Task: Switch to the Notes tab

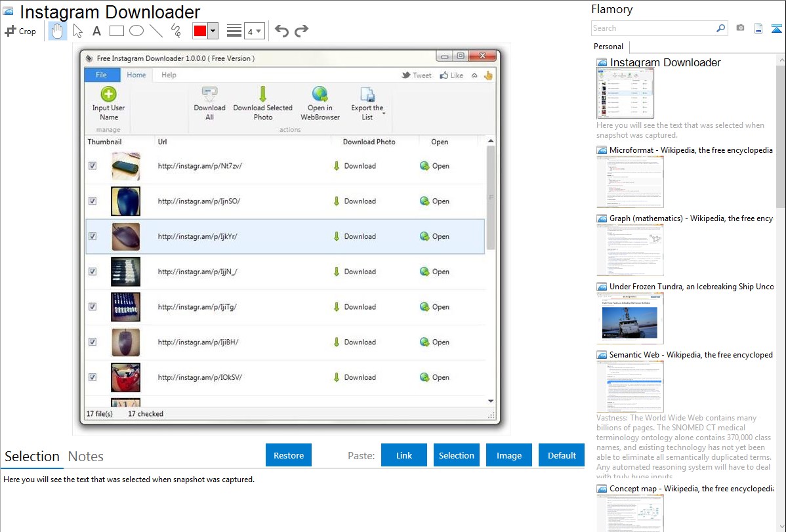Action: (x=85, y=457)
